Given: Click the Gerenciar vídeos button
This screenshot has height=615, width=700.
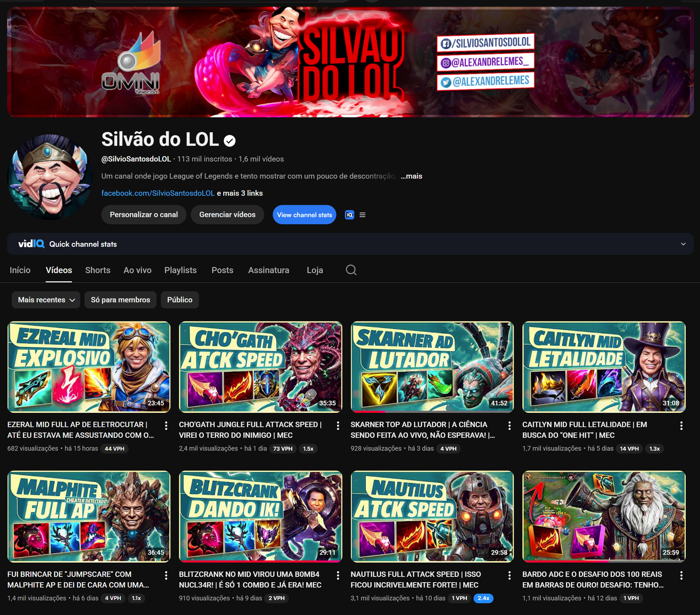Looking at the screenshot, I should pos(227,215).
